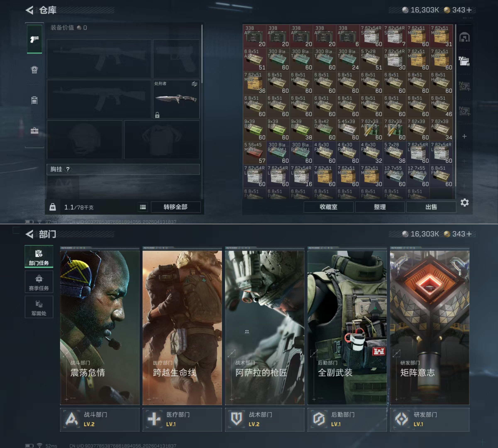The height and width of the screenshot is (448, 498).
Task: Click the warehouse settings gear icon
Action: 465,203
